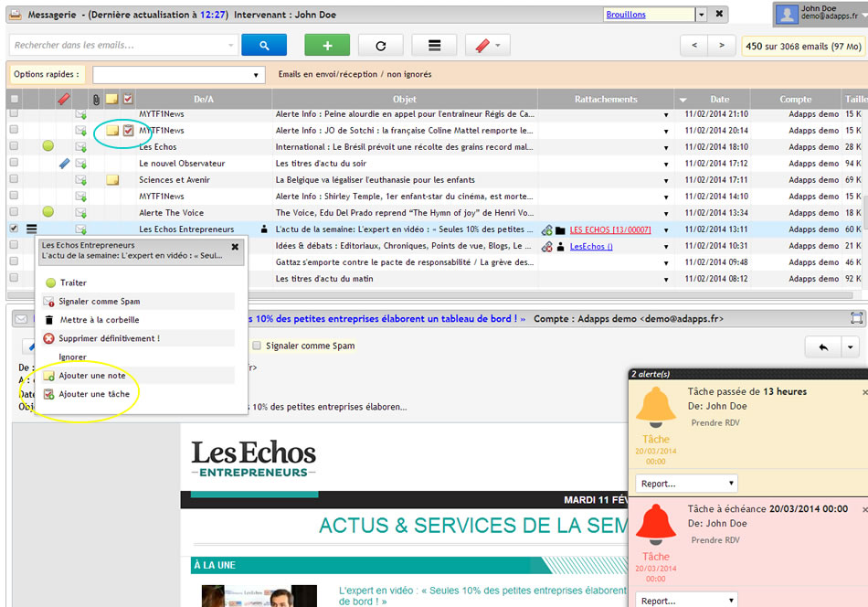Viewport: 868px width, 607px height.
Task: Check the box for Alerte The Voice email
Action: coord(14,211)
